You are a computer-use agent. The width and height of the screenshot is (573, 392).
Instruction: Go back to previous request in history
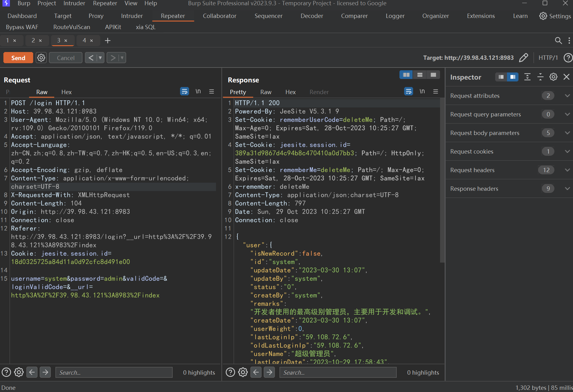[x=91, y=58]
